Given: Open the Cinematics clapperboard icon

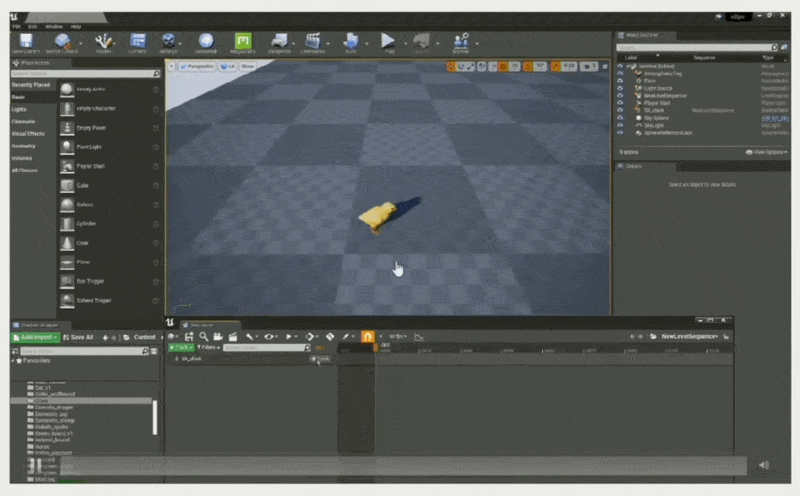Looking at the screenshot, I should pyautogui.click(x=314, y=41).
